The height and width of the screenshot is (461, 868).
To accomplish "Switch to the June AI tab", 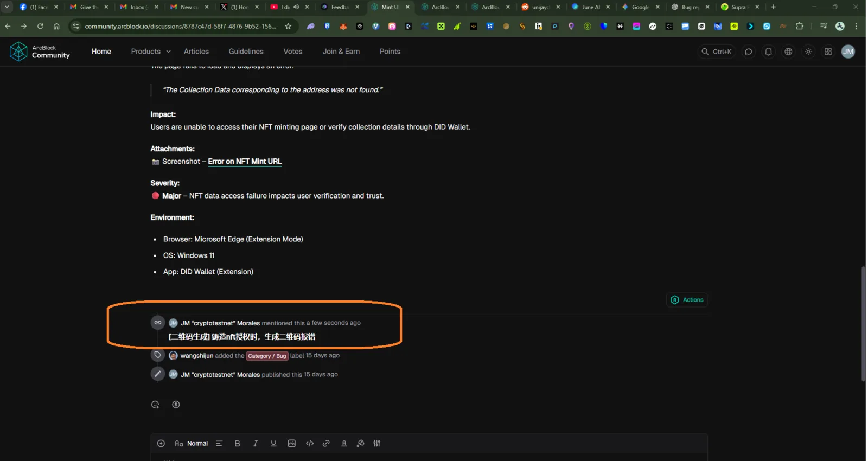I will 590,7.
